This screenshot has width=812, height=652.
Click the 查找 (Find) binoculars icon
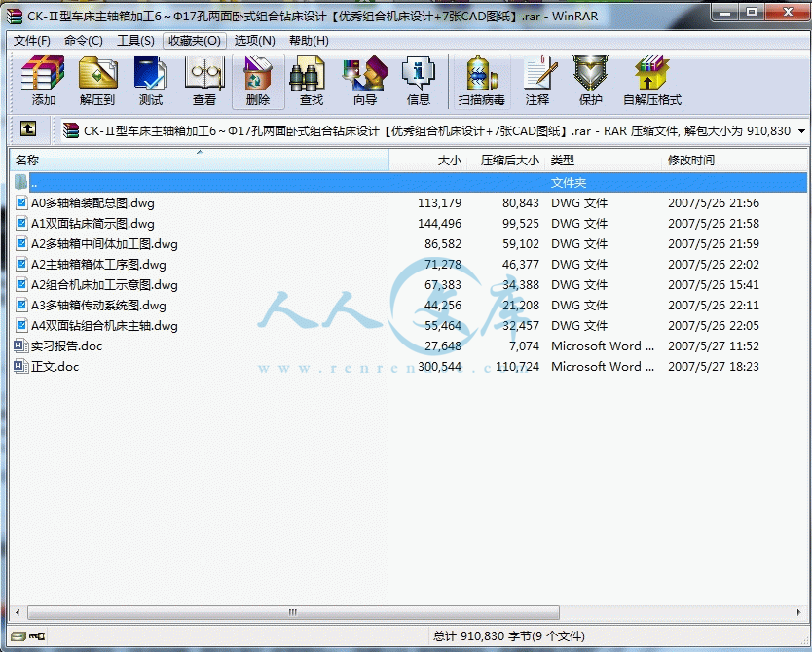[308, 73]
